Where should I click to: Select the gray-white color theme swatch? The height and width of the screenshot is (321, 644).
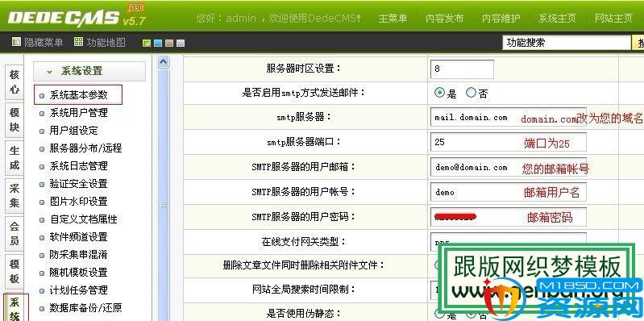[181, 44]
